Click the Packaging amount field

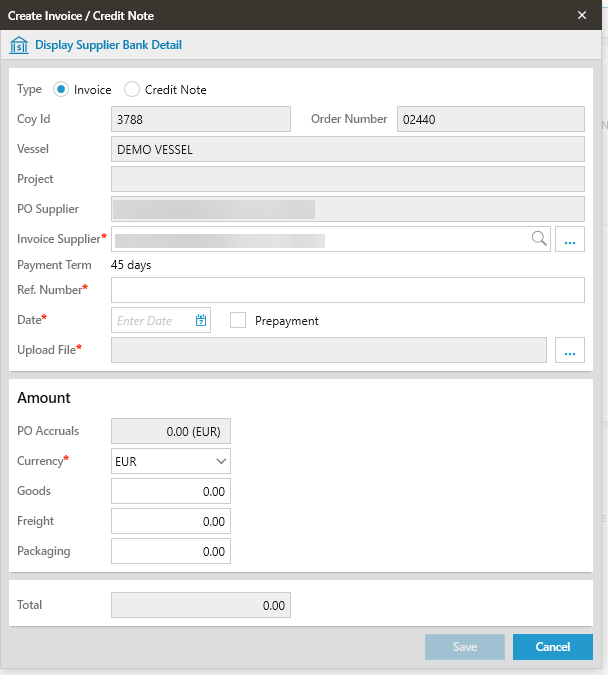171,551
